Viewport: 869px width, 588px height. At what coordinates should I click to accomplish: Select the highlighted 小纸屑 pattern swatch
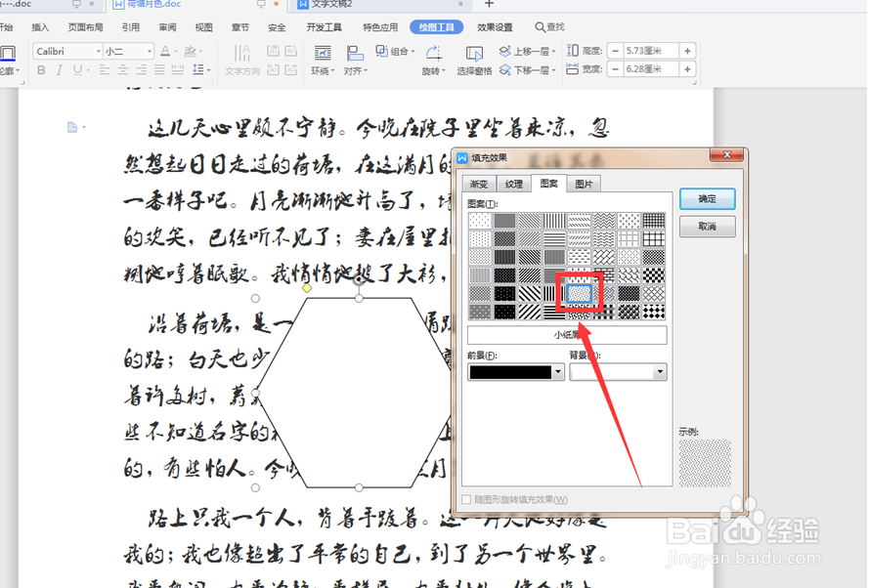pos(580,293)
